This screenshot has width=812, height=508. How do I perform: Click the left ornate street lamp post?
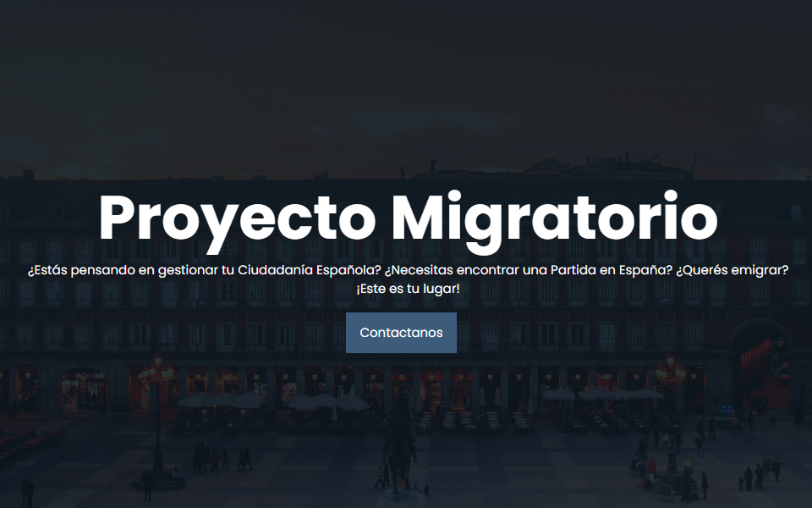click(156, 415)
